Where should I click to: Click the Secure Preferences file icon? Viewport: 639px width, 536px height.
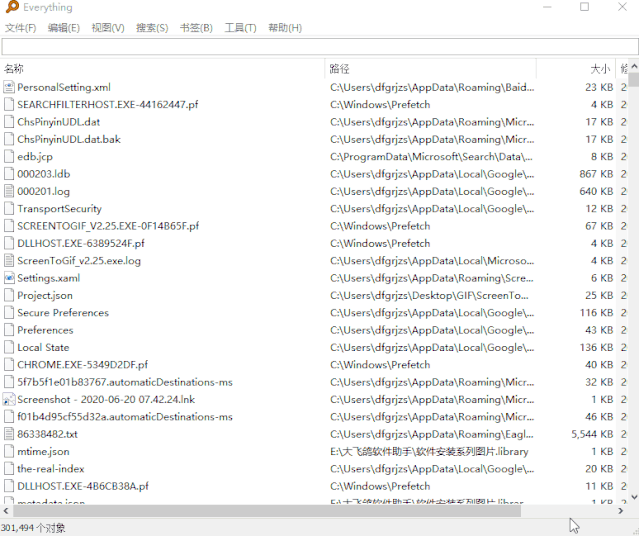[9, 313]
